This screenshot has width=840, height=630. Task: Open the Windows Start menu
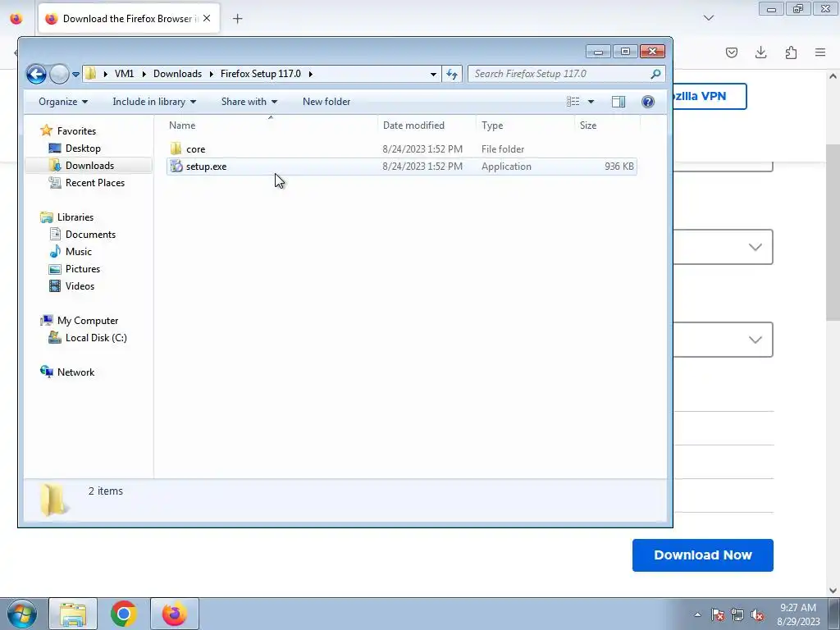21,614
